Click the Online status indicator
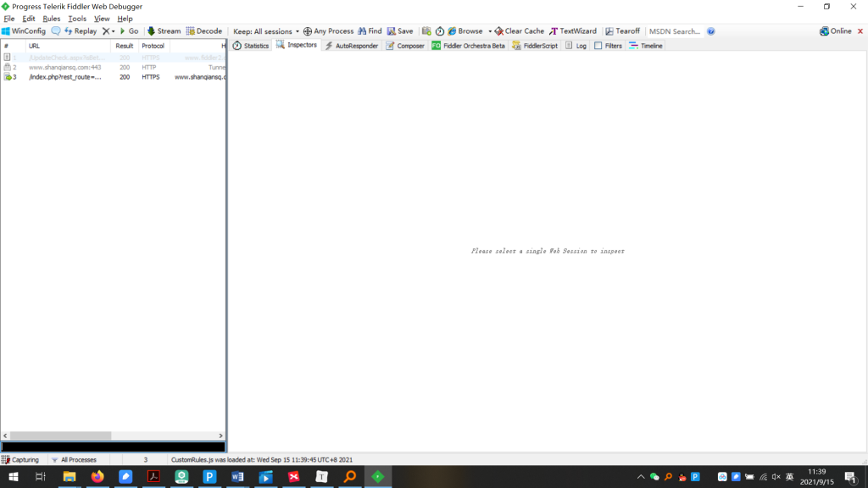This screenshot has height=488, width=868. [x=836, y=31]
